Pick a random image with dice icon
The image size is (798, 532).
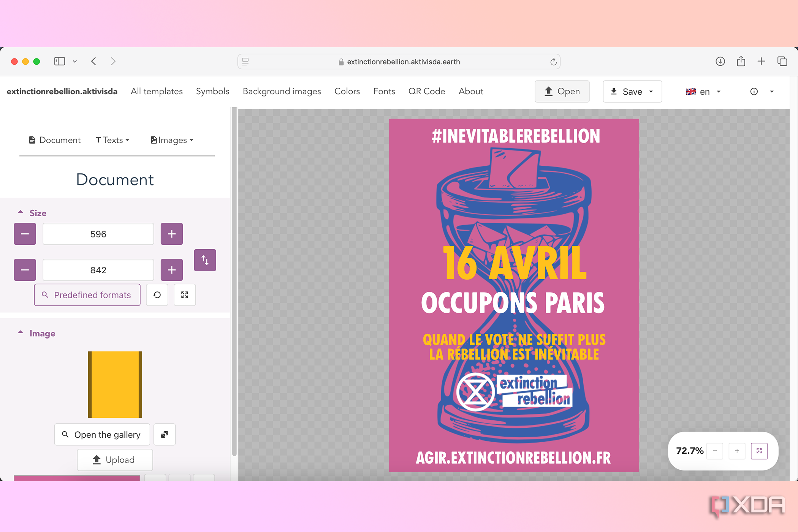(165, 434)
